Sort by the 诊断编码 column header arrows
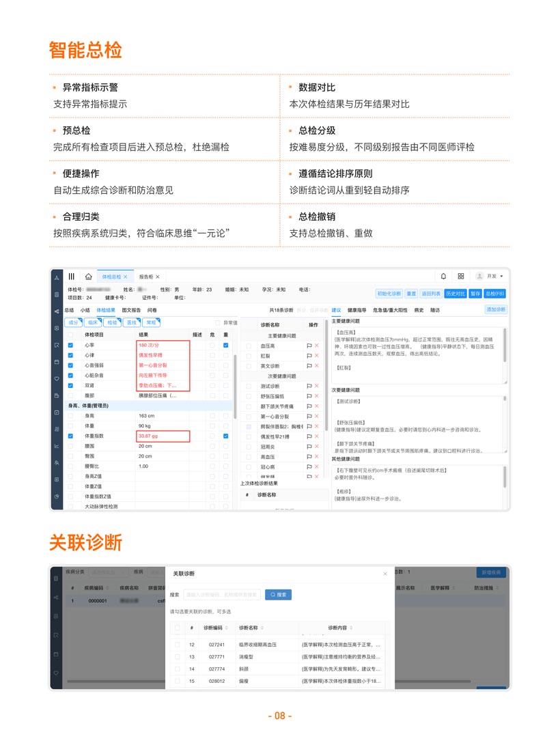This screenshot has height=756, width=560. [x=225, y=628]
